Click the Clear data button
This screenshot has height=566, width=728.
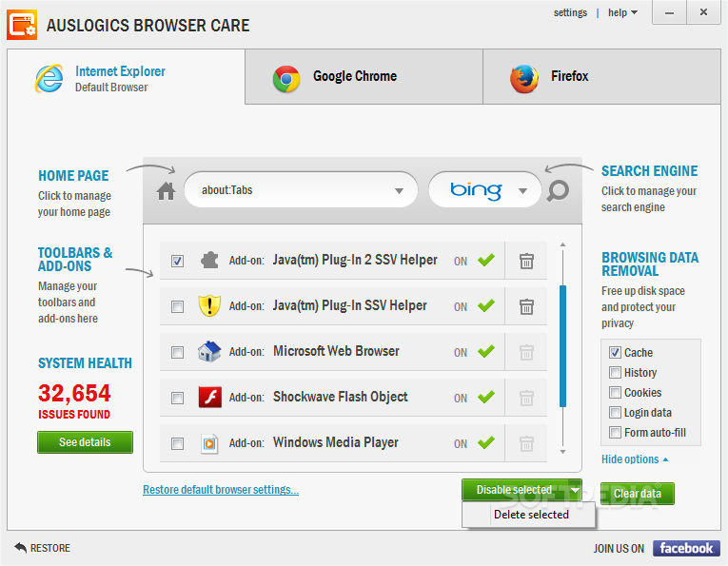pos(638,494)
